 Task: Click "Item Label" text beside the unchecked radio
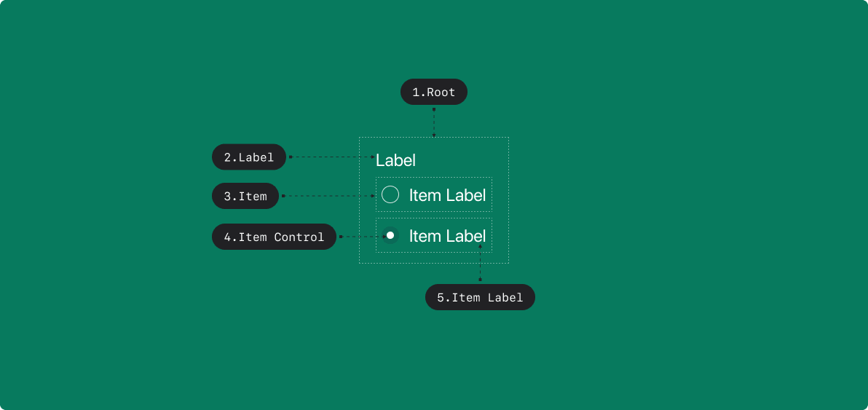pyautogui.click(x=447, y=195)
